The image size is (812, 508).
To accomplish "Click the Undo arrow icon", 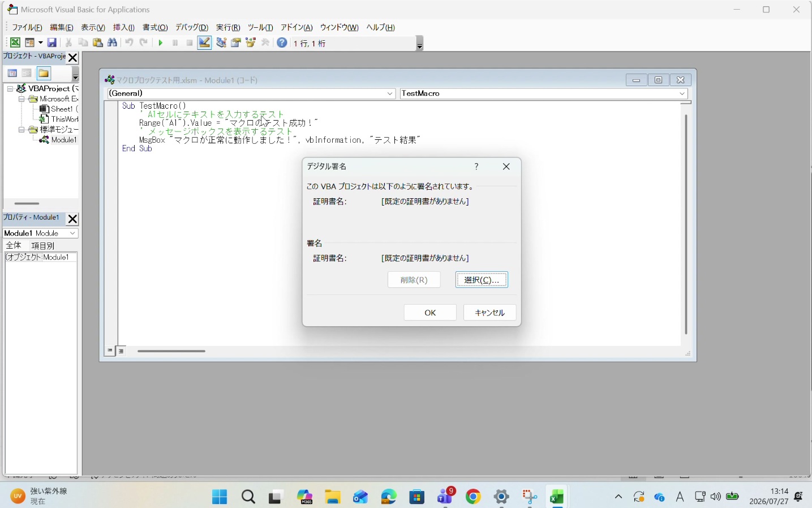I will point(129,42).
